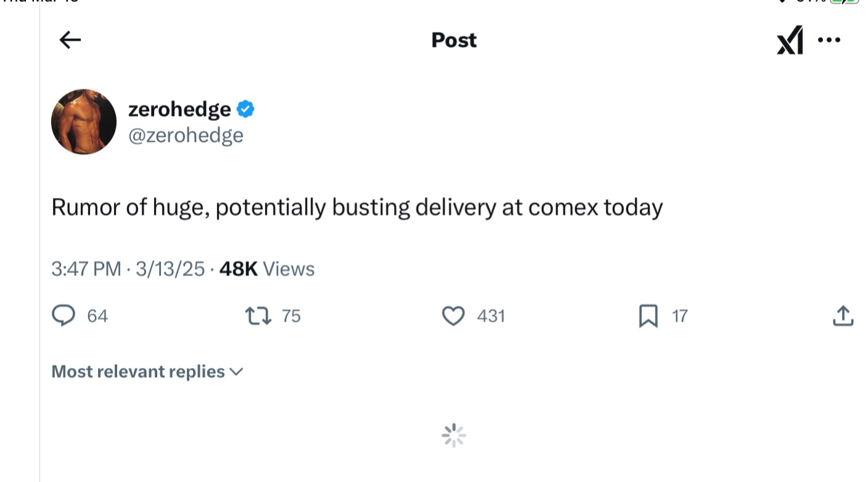Select the 431 likes count
Screen dimensions: 868x482
(x=491, y=316)
